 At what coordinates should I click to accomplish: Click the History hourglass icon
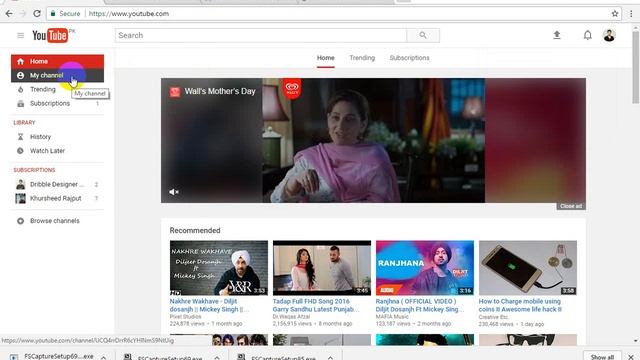20,137
